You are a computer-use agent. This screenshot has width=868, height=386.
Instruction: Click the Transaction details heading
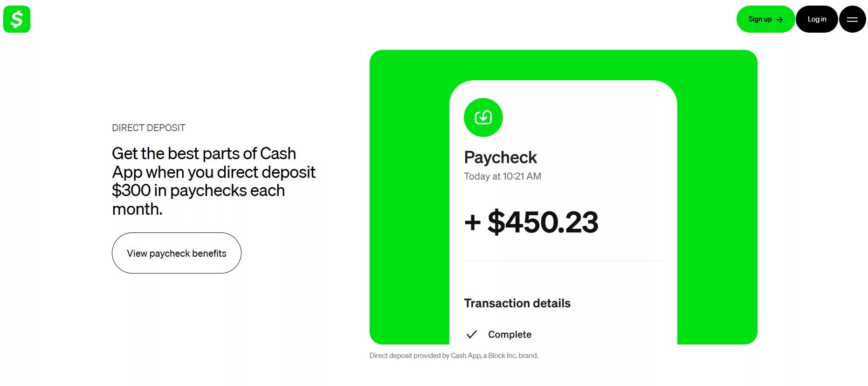click(517, 303)
